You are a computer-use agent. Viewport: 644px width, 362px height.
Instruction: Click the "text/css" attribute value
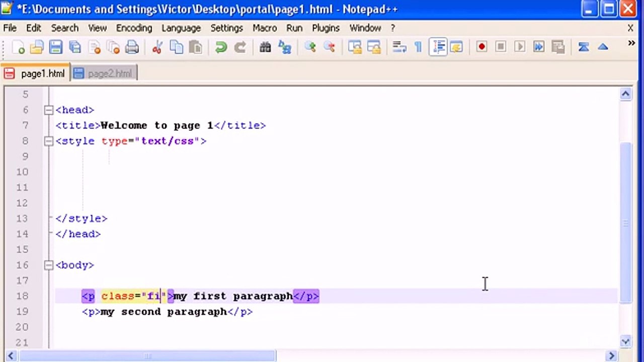[168, 141]
